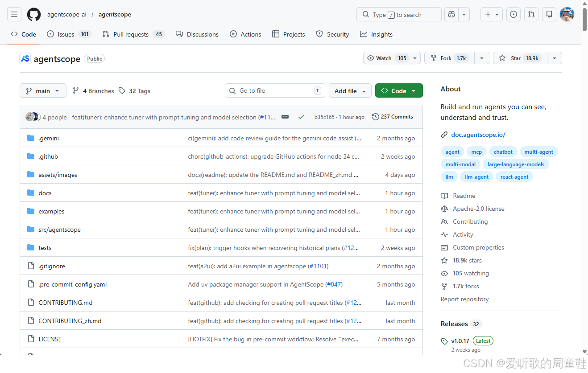Switch to the Projects tab

tap(289, 34)
